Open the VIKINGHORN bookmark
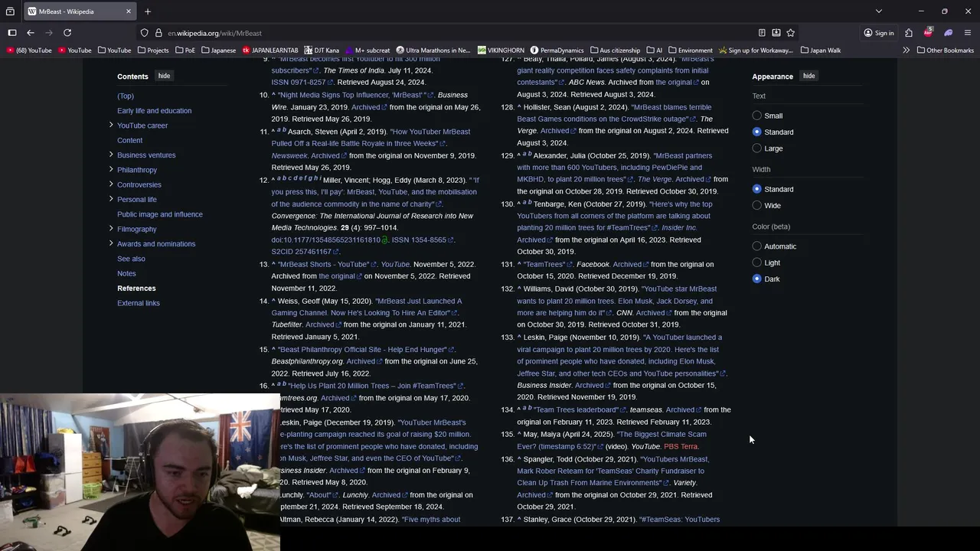 (501, 51)
